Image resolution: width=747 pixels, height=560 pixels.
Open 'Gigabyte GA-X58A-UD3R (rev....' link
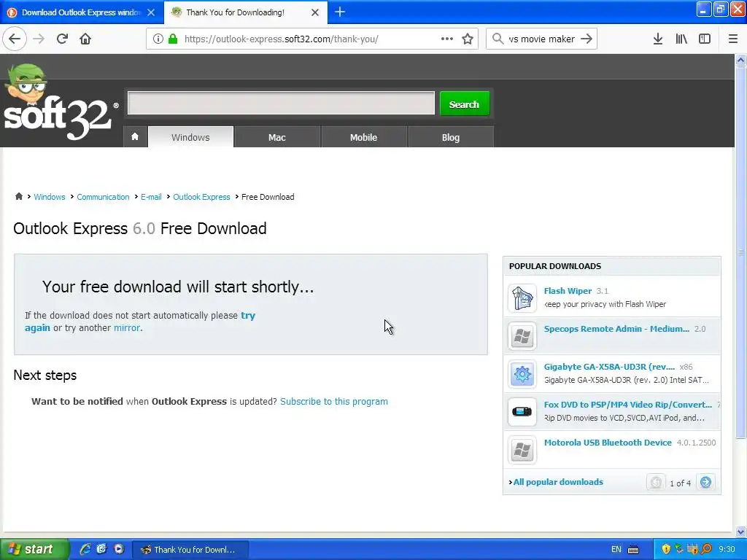click(x=609, y=367)
